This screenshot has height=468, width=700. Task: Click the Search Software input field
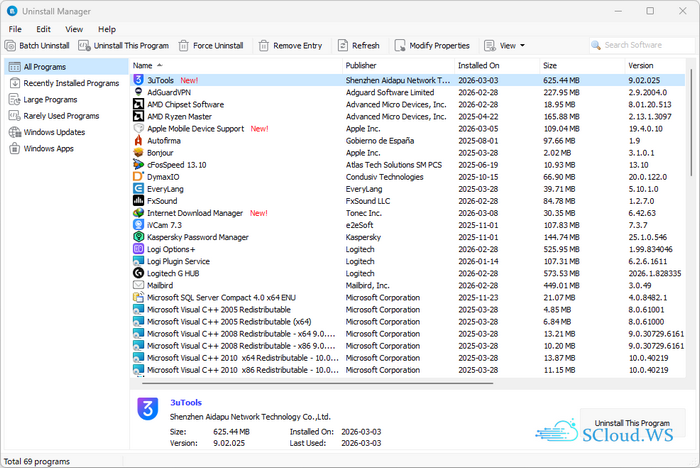pos(642,45)
